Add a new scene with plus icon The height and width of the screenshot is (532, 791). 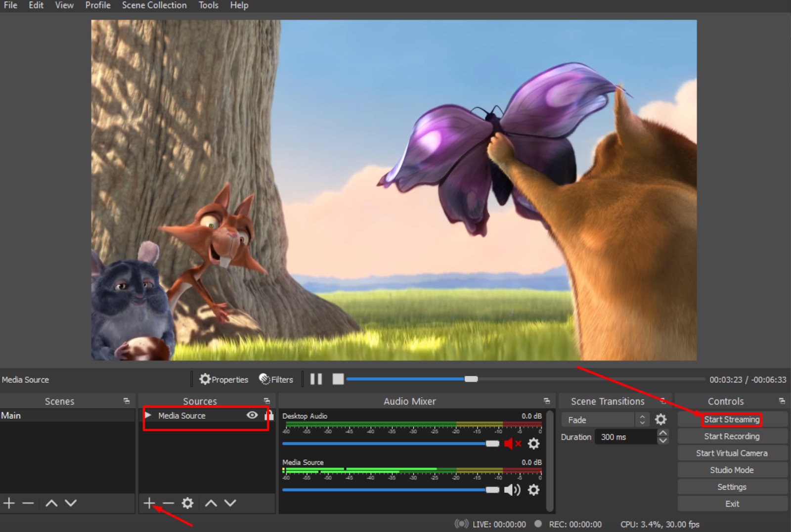[x=9, y=503]
